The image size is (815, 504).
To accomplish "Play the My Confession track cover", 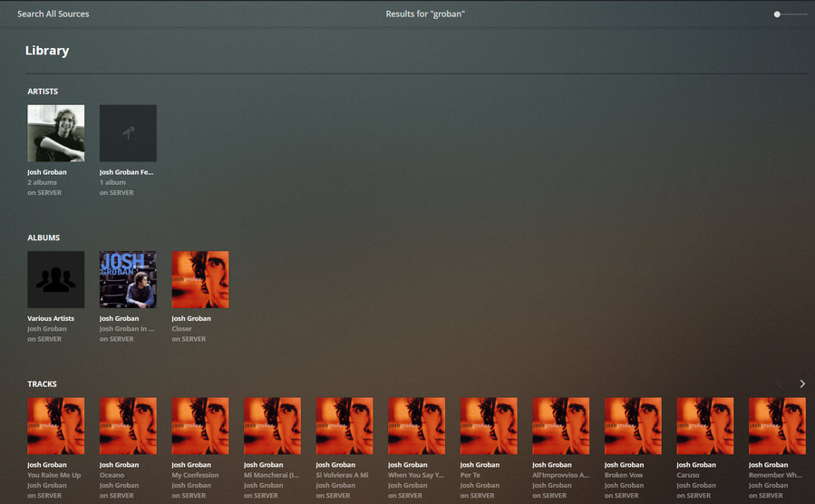I will point(200,426).
